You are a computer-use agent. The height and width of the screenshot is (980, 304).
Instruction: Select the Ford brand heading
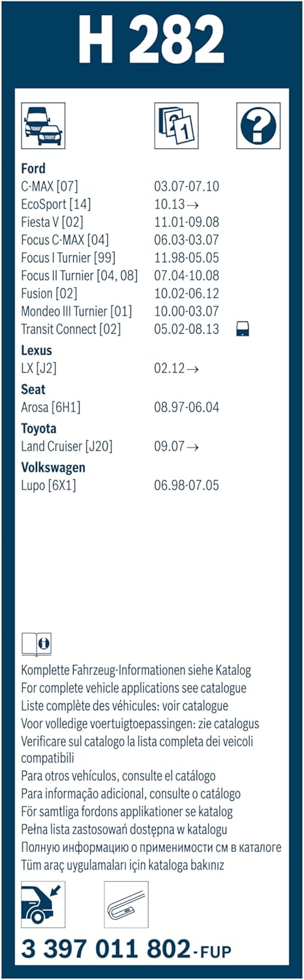33,169
